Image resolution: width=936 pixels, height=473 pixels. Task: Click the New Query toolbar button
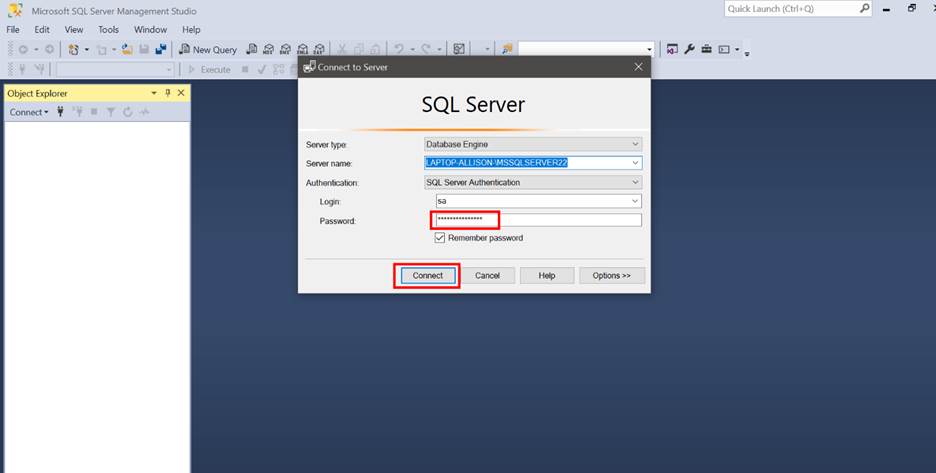tap(208, 49)
